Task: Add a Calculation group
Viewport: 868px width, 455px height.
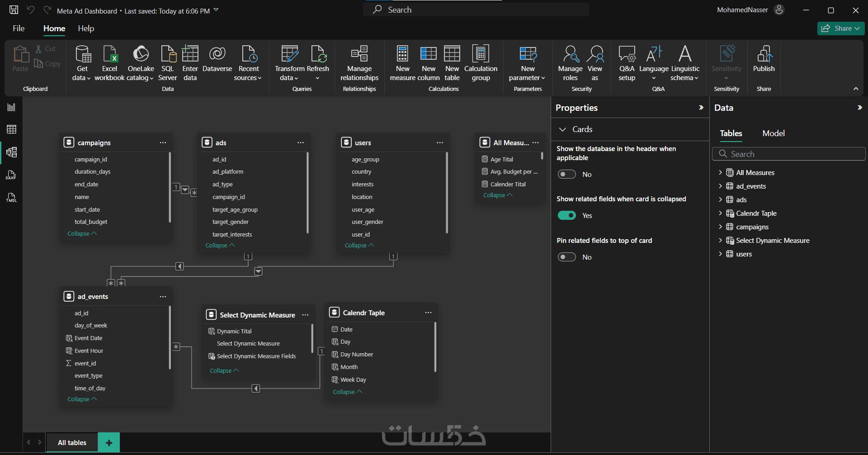Action: point(481,63)
